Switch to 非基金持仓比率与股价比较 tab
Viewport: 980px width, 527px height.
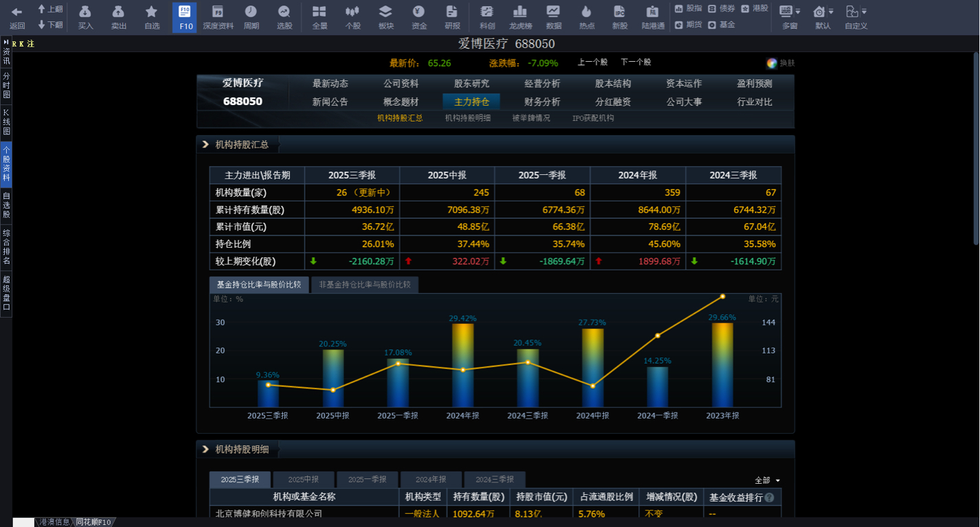tap(365, 284)
